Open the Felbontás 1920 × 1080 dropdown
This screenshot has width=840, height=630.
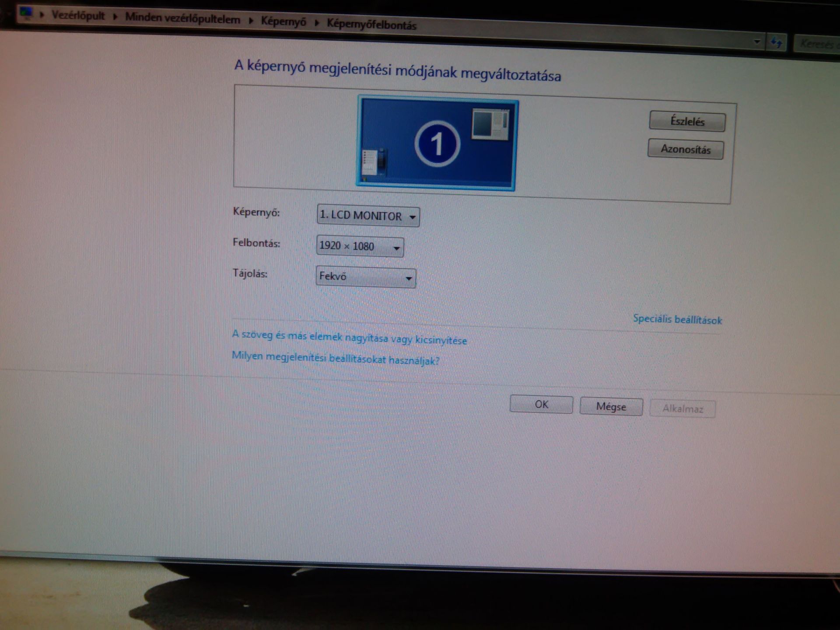360,246
